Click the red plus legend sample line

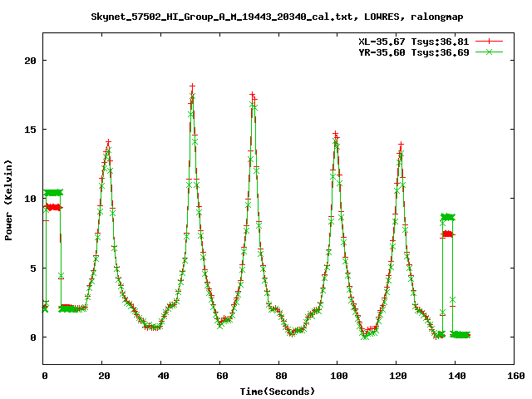(489, 42)
